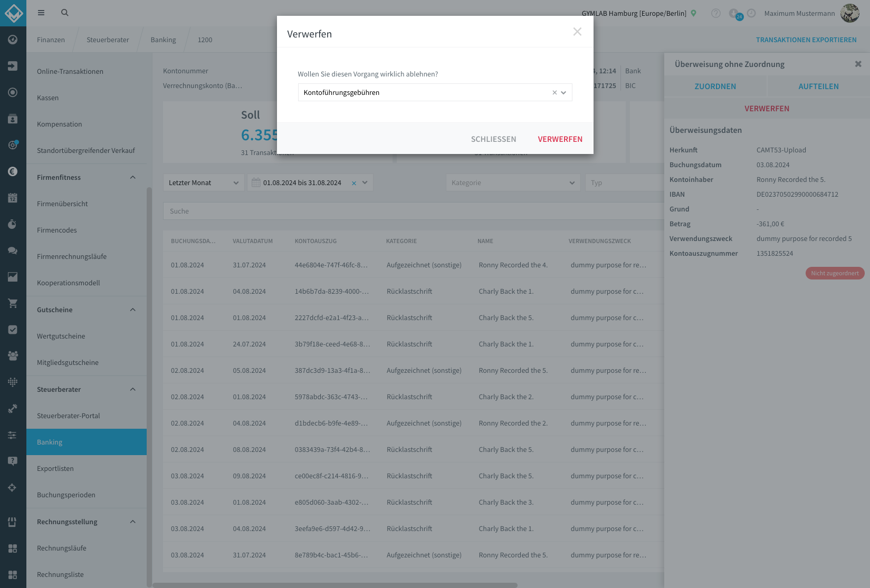
Task: Click the SCHLIESSEN button in dialog
Action: click(x=493, y=139)
